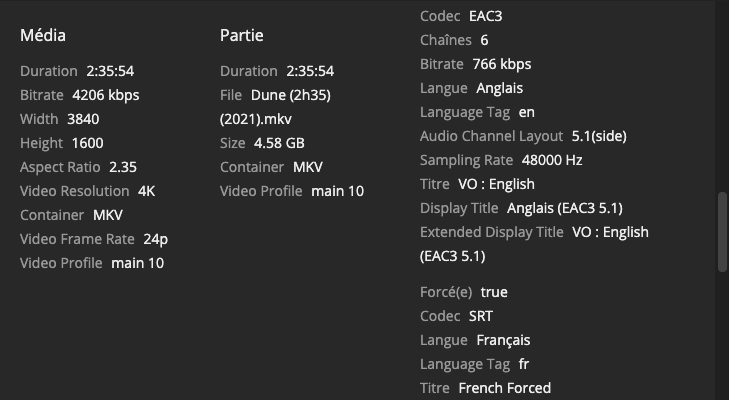This screenshot has height=400, width=729.
Task: Click the Audio Channel Layout 5.1(side) value
Action: 599,136
